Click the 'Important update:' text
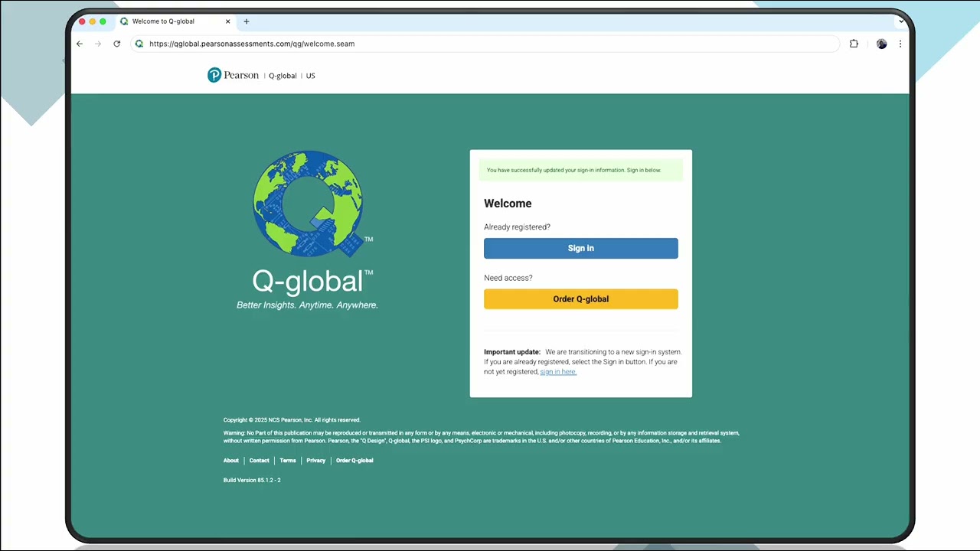Viewport: 980px width, 551px height. click(x=512, y=352)
